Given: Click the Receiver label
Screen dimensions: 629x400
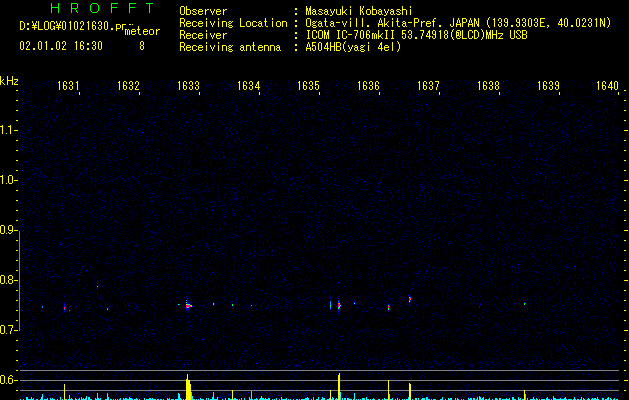Looking at the screenshot, I should point(203,35).
